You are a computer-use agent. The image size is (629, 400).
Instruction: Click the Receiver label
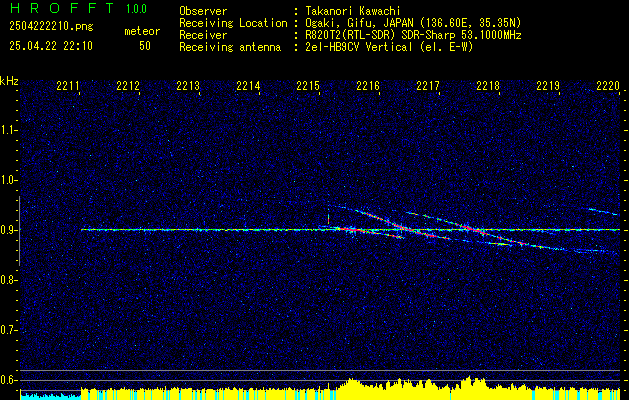point(203,35)
